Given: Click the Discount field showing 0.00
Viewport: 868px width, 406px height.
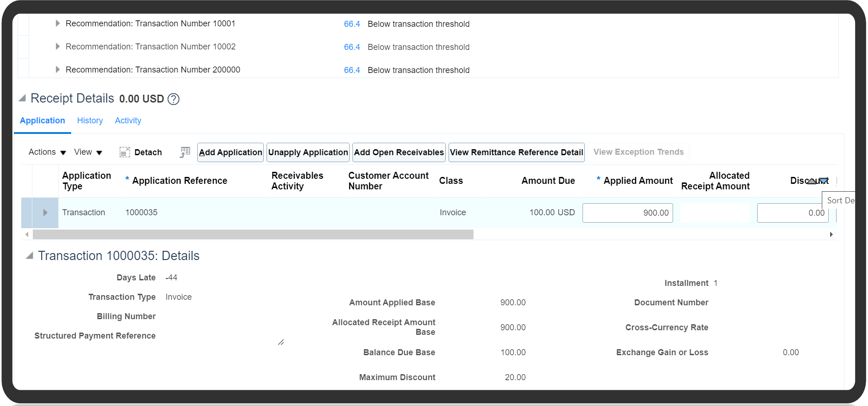Looking at the screenshot, I should pos(793,213).
